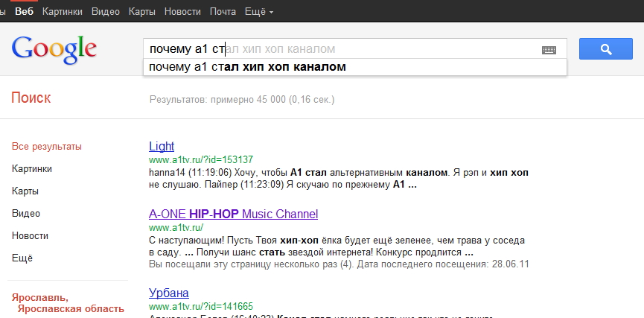Click snippet text starting with hanna14

[339, 179]
